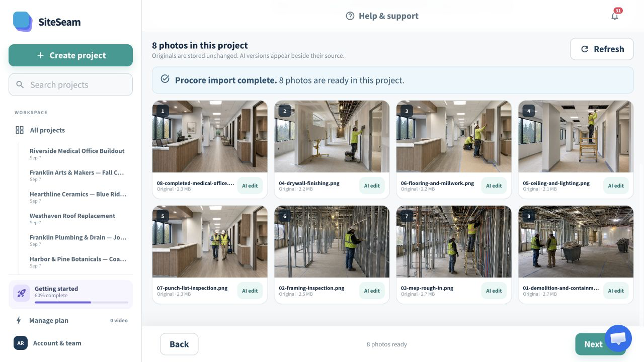Viewport: 644px width, 362px height.
Task: Open the Getting started card
Action: pos(70,294)
